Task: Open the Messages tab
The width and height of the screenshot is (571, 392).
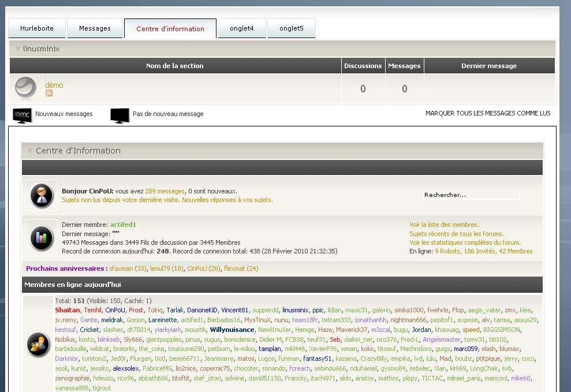Action: (x=95, y=28)
